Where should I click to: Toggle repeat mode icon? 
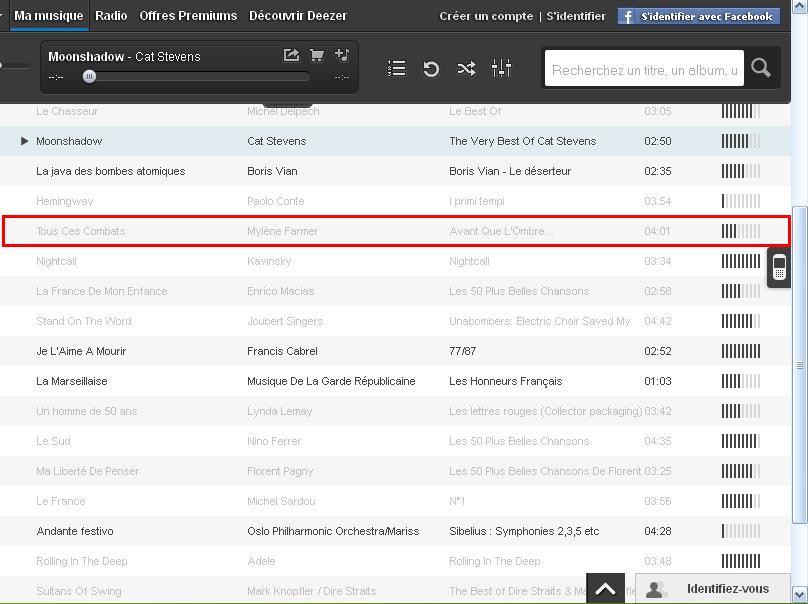point(431,69)
